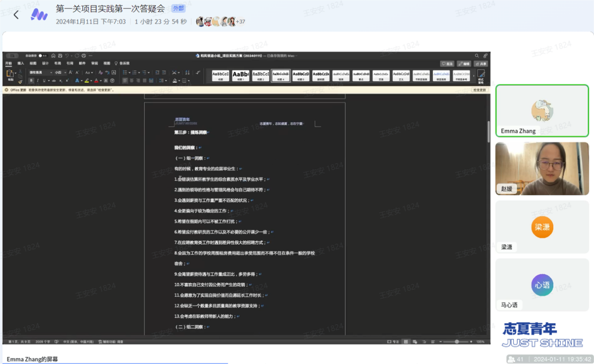594x364 pixels.
Task: Paste from clipboard in the ribbon
Action: pyautogui.click(x=10, y=74)
